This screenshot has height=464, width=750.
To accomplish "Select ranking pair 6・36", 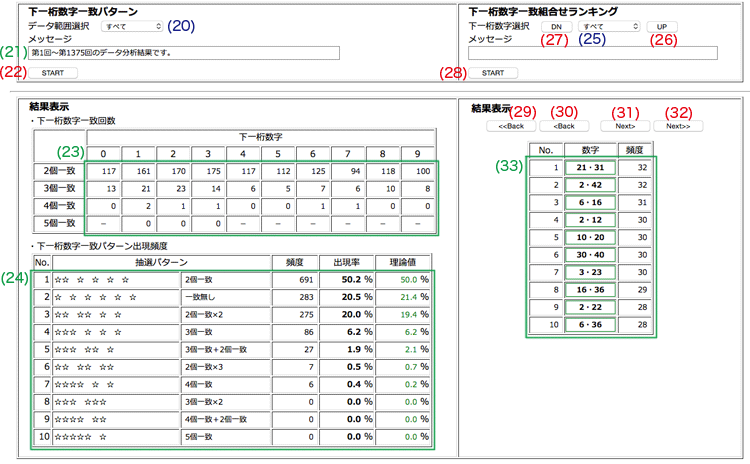I will [x=590, y=325].
